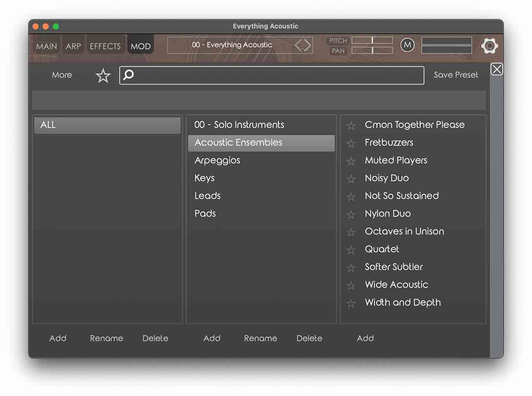This screenshot has height=396, width=532.
Task: Adjust the PITCH slider
Action: [x=372, y=40]
